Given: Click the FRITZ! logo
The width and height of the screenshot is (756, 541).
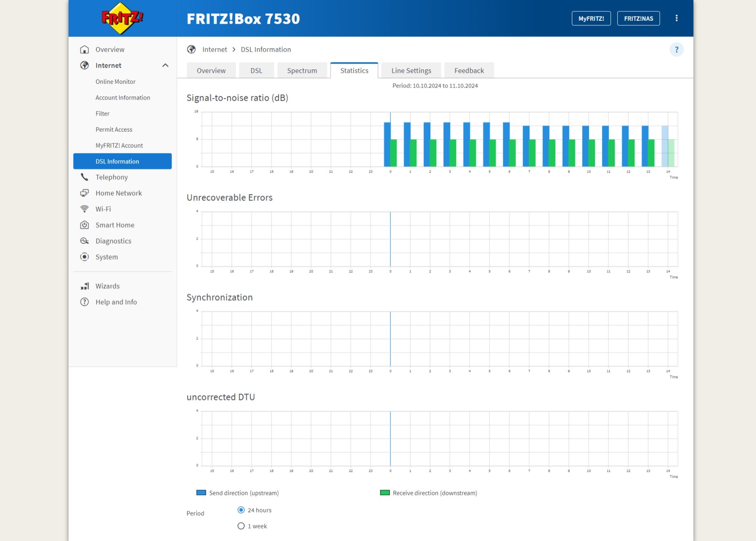Looking at the screenshot, I should [122, 18].
